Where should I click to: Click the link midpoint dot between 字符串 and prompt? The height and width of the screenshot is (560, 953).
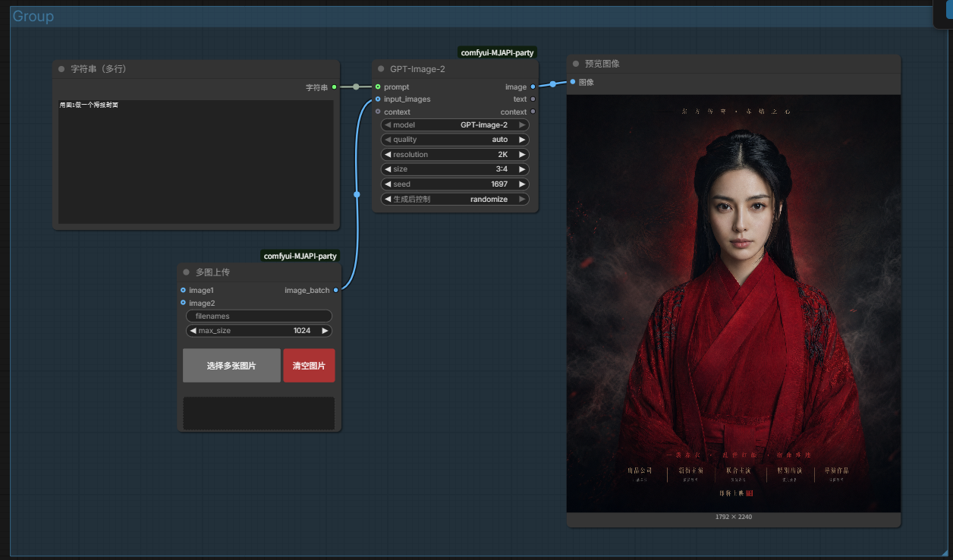356,87
